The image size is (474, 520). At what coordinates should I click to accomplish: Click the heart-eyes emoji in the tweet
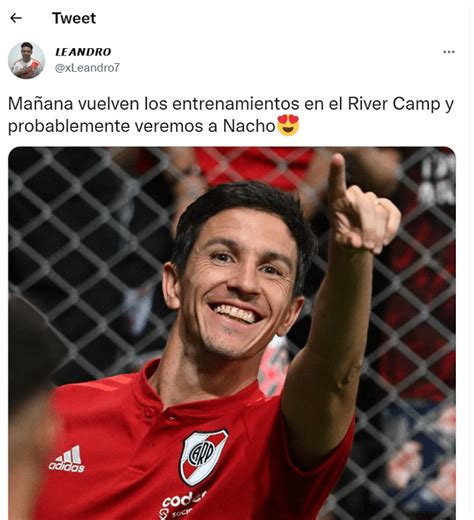tap(288, 125)
